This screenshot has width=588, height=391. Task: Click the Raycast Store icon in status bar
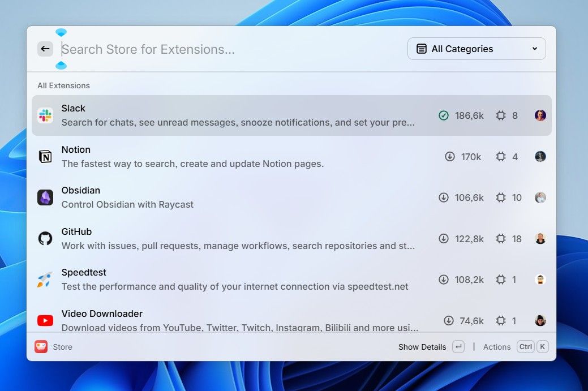(41, 346)
